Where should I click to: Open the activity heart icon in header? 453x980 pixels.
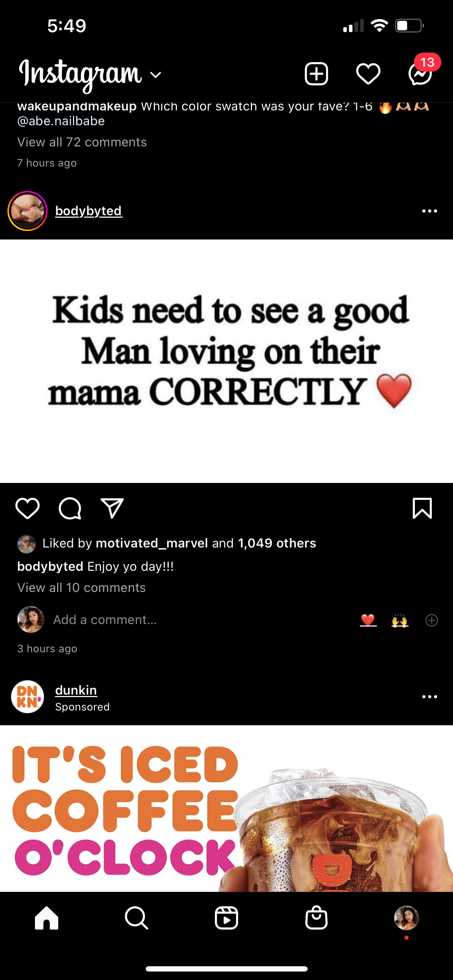368,73
